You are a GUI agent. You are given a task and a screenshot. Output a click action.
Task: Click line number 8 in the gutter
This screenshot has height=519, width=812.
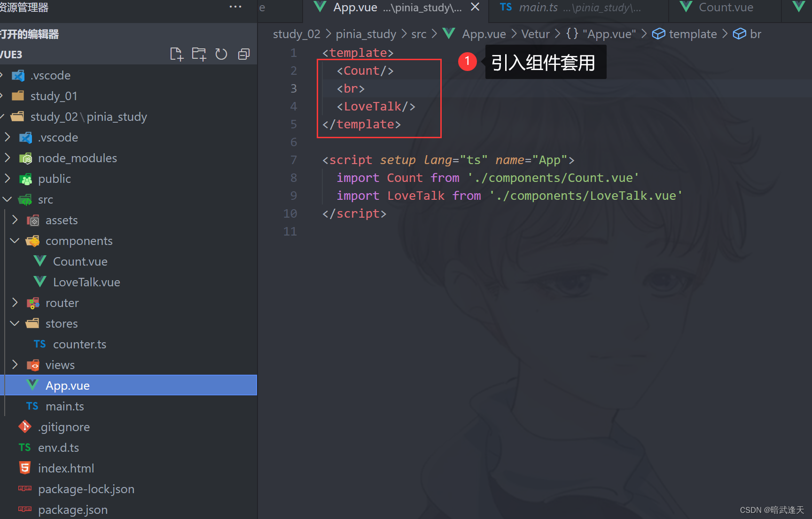click(x=294, y=178)
